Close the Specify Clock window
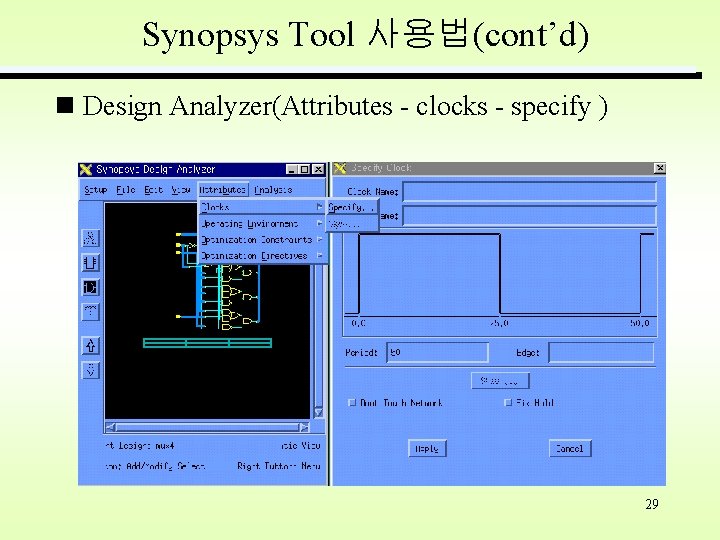This screenshot has width=720, height=540. pos(660,168)
